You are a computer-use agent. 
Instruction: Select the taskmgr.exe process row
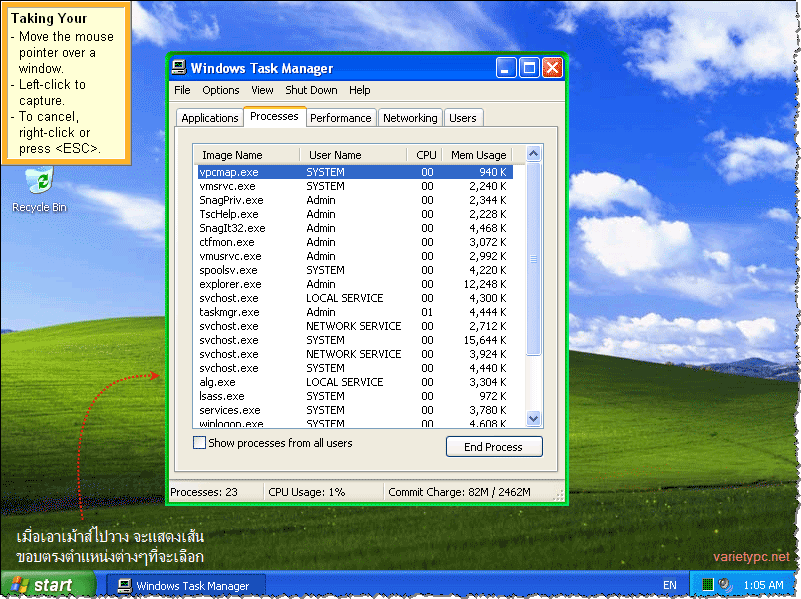click(355, 312)
